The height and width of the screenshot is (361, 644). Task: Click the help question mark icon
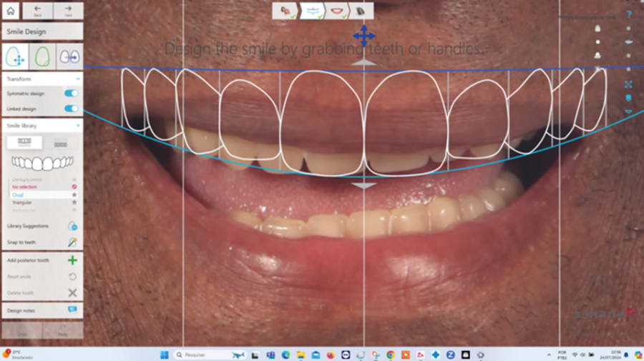629,14
